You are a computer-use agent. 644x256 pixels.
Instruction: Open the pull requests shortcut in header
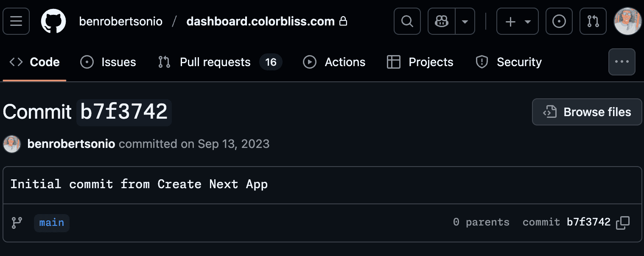coord(593,21)
